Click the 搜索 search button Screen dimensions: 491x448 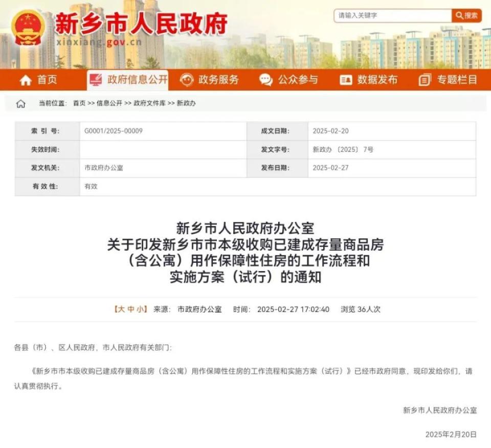pyautogui.click(x=466, y=15)
